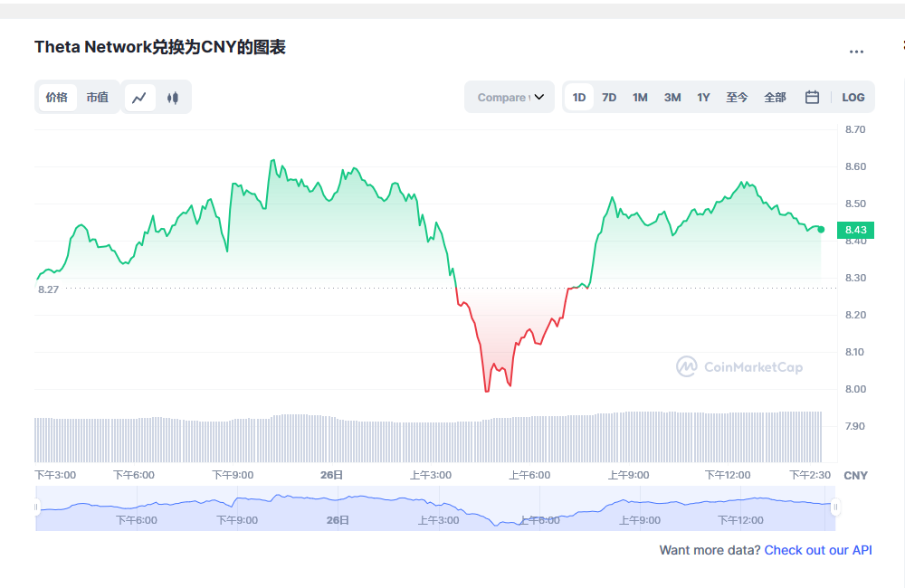
Task: Select the 至今 (YTD) time range
Action: pyautogui.click(x=737, y=98)
